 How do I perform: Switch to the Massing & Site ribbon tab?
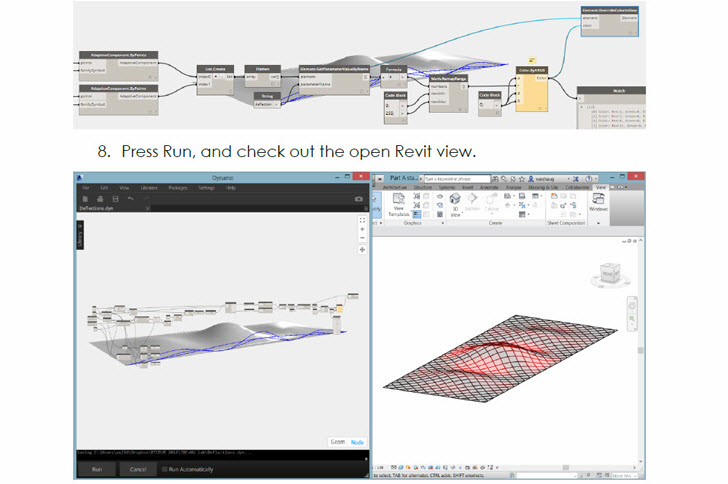pos(543,187)
